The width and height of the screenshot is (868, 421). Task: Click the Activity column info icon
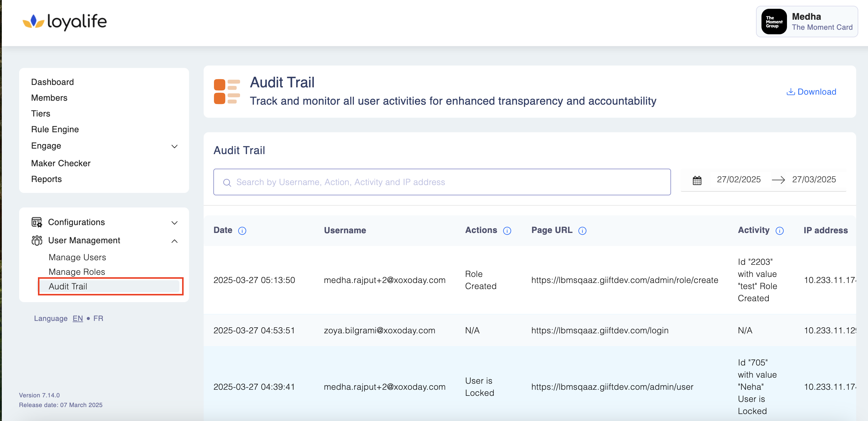coord(779,231)
